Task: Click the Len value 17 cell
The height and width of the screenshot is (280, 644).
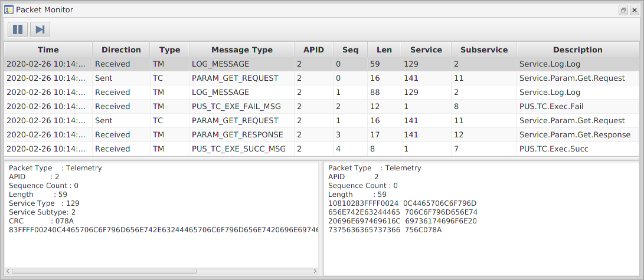Action: point(384,134)
